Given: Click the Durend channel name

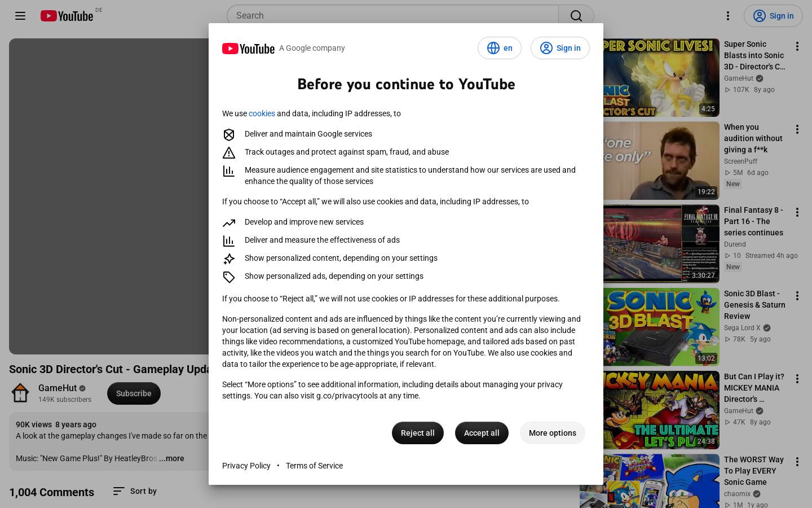Looking at the screenshot, I should click(x=735, y=244).
